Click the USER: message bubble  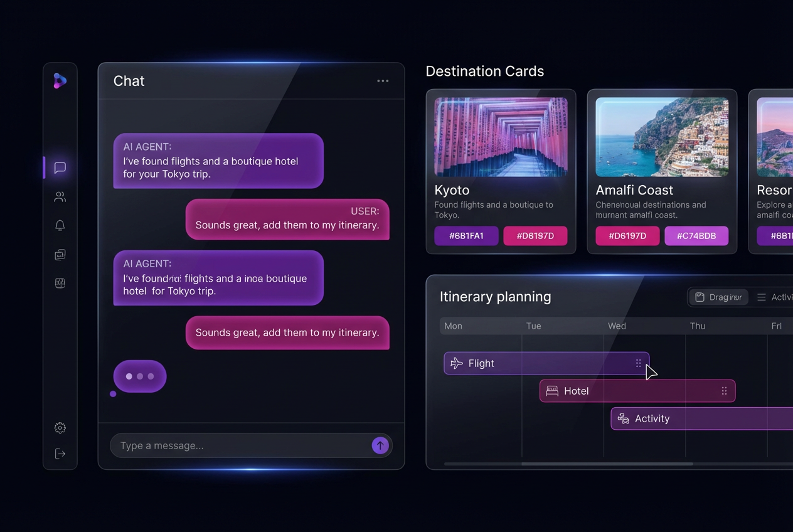pyautogui.click(x=287, y=219)
